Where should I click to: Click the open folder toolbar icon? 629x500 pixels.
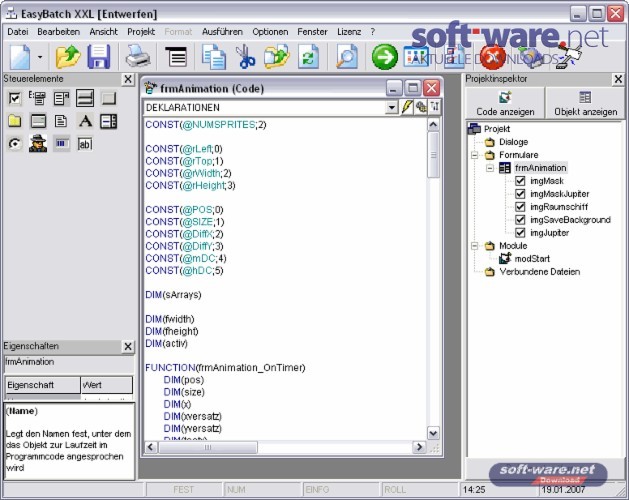(67, 57)
